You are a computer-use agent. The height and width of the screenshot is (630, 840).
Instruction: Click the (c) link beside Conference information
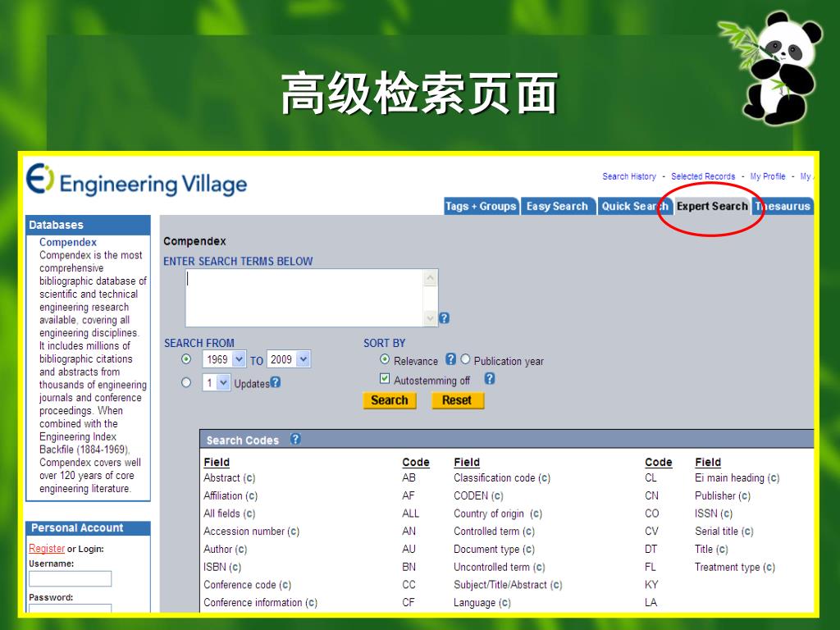click(311, 603)
